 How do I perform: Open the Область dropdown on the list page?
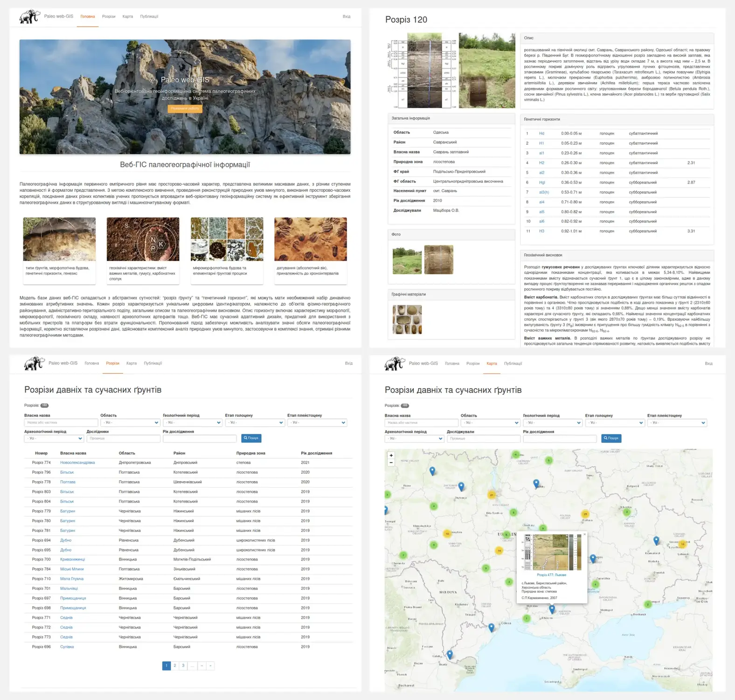[x=130, y=423]
